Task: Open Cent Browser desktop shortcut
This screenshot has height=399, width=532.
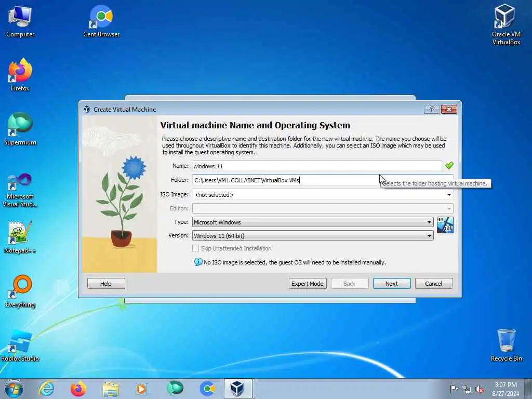Action: (101, 21)
